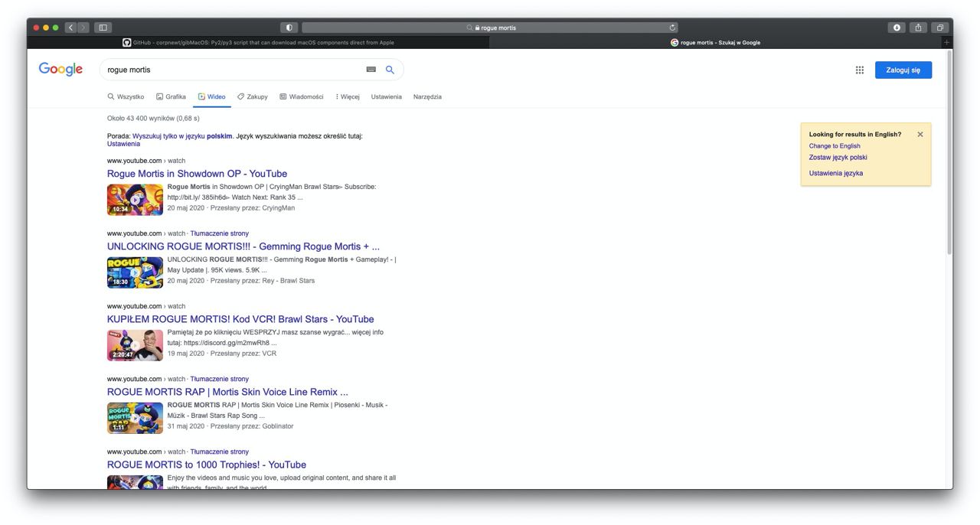Screen dimensions: 980x525
Task: Add a new Safari tab
Action: (x=947, y=42)
